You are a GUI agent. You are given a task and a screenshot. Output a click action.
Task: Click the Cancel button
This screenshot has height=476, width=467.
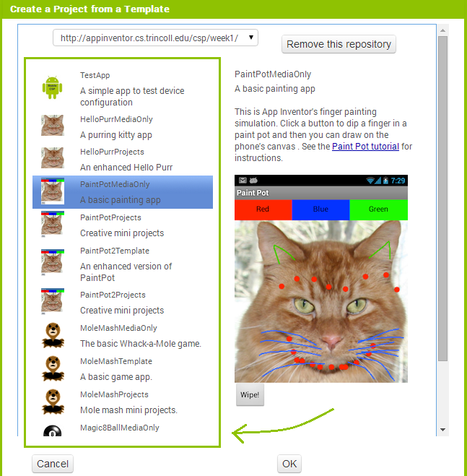click(x=53, y=464)
